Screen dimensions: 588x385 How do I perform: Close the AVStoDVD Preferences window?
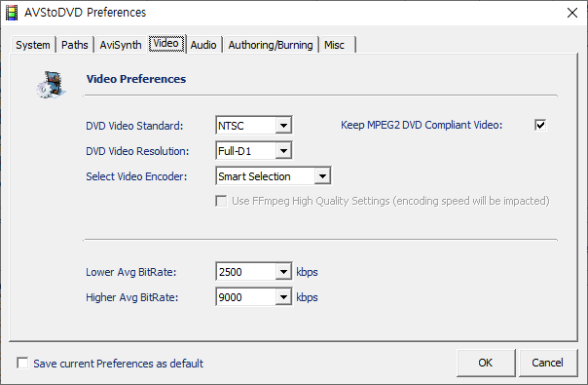click(571, 13)
